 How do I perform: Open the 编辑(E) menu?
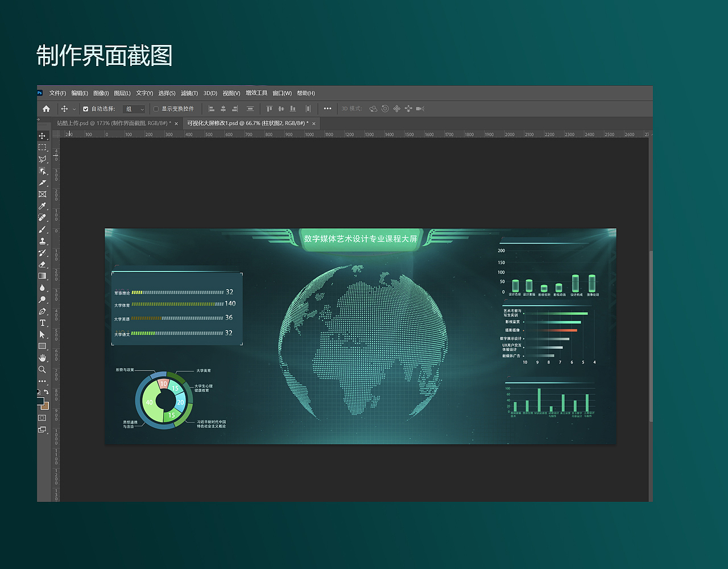point(80,93)
